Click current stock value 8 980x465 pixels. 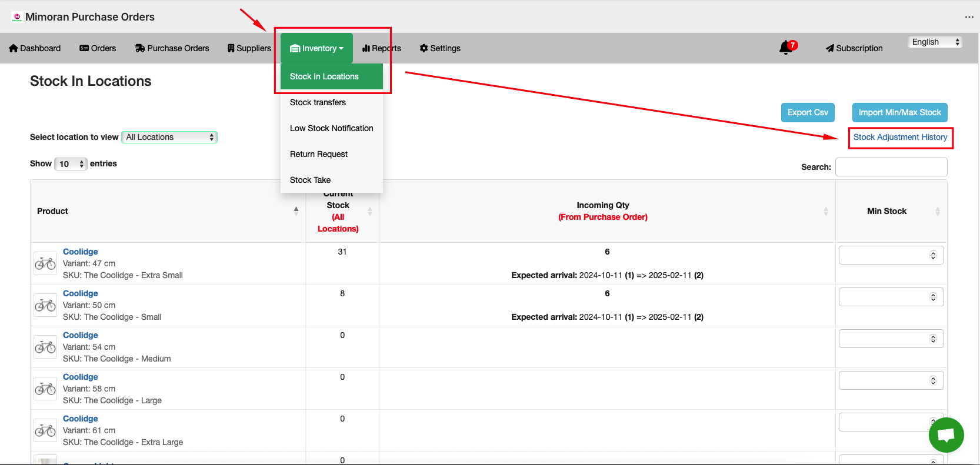[342, 293]
